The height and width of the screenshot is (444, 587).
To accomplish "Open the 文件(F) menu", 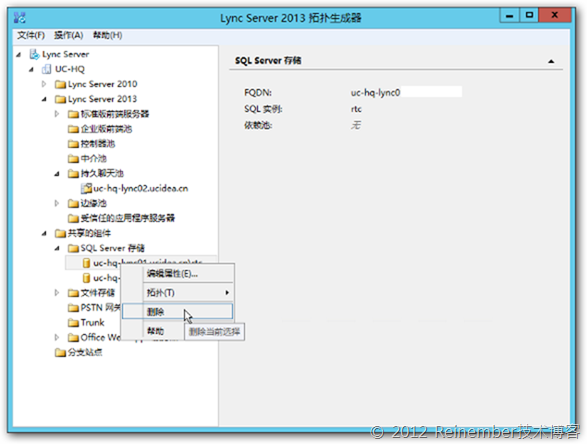I will [31, 35].
